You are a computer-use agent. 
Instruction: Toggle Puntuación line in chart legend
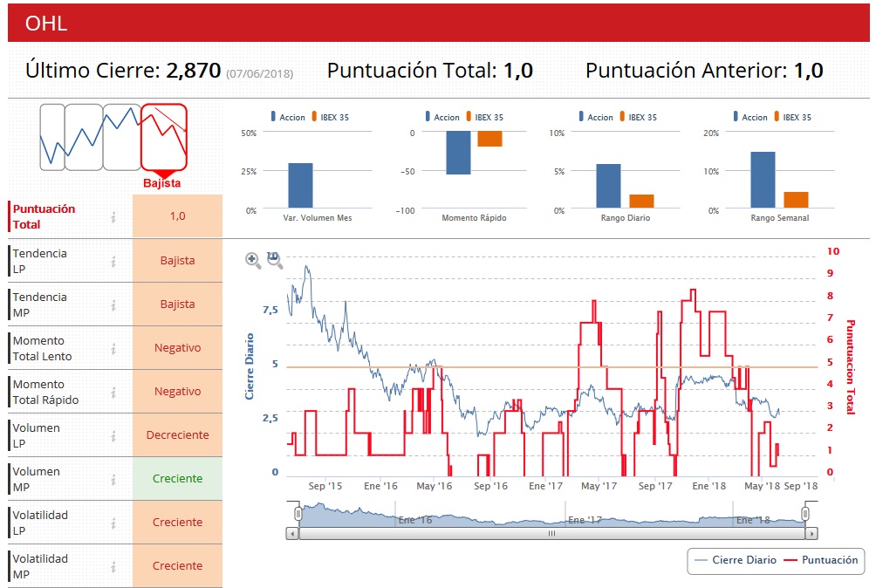[x=821, y=559]
